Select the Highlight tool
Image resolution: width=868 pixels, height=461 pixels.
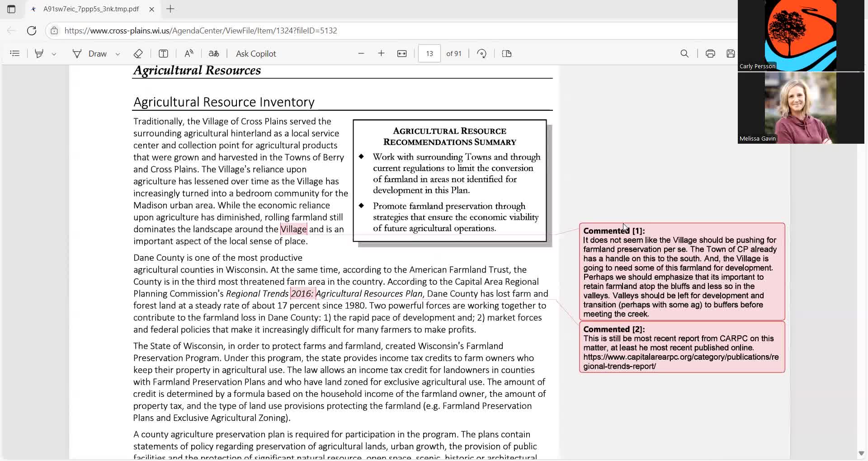[x=39, y=53]
